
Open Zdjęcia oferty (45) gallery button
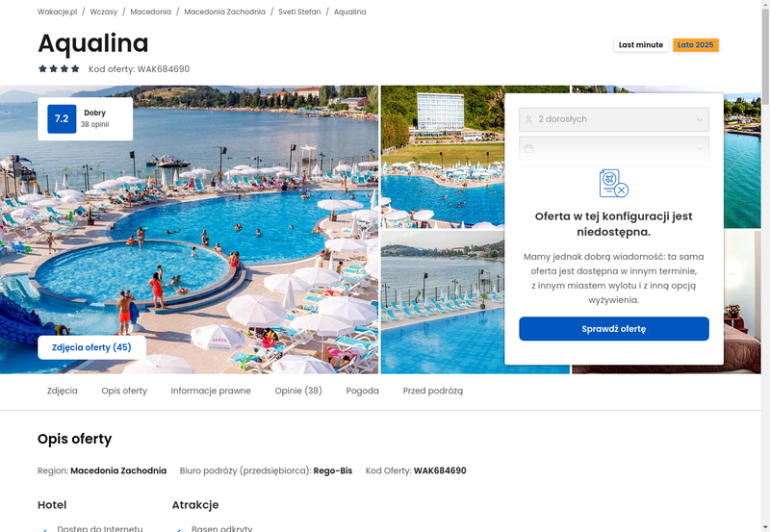[91, 347]
